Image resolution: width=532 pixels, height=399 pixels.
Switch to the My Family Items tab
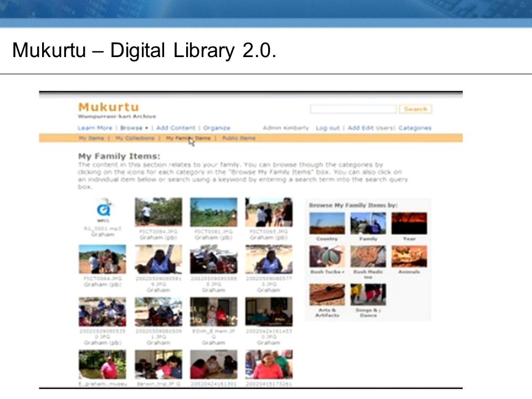[x=188, y=138]
